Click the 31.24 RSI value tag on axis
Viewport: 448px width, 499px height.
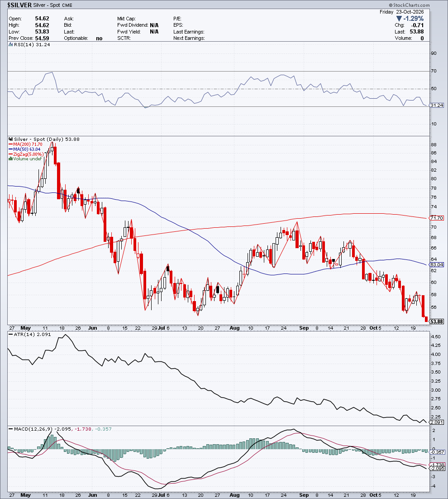click(437, 106)
